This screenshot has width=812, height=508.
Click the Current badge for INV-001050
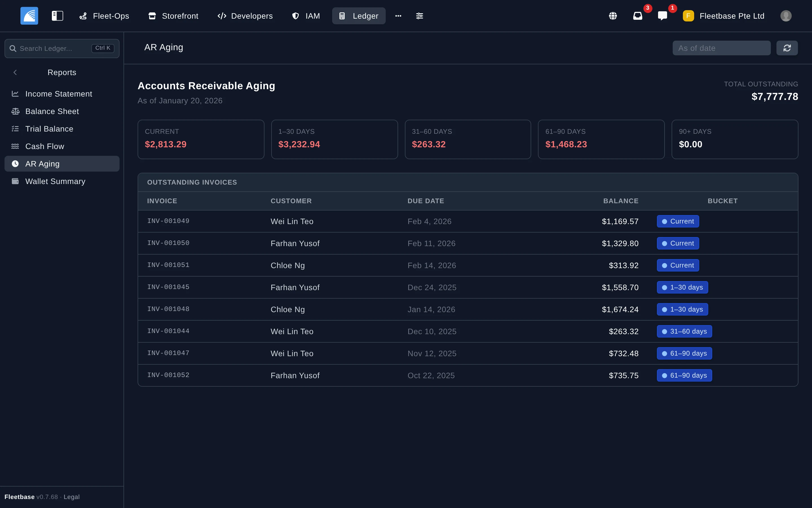coord(678,243)
